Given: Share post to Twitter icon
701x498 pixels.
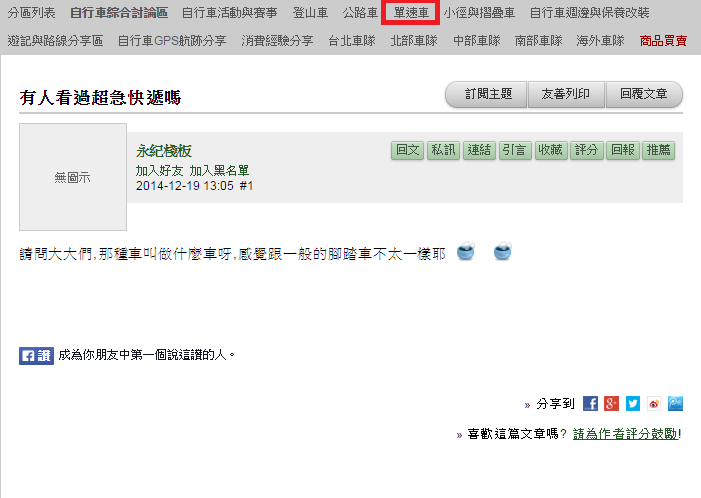Looking at the screenshot, I should pos(633,403).
